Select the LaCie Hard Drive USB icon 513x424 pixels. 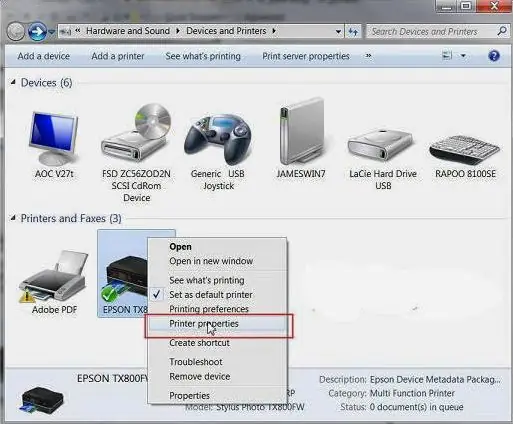(381, 146)
